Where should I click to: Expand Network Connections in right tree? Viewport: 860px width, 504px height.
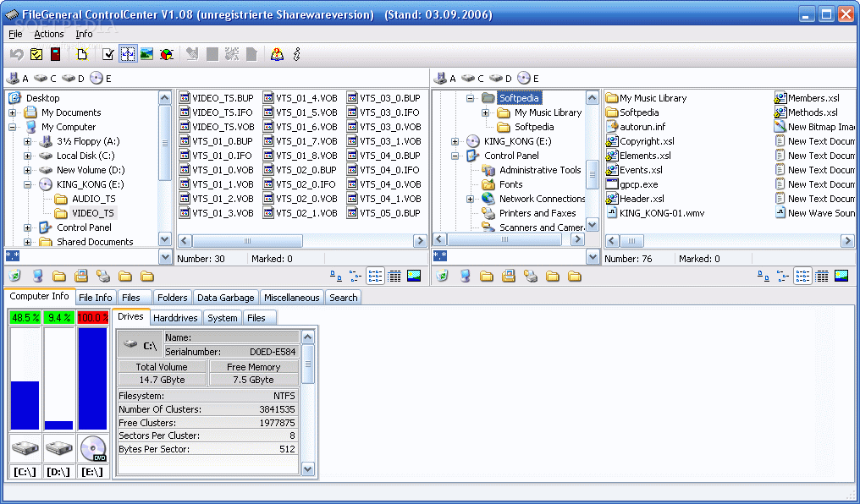tap(470, 199)
